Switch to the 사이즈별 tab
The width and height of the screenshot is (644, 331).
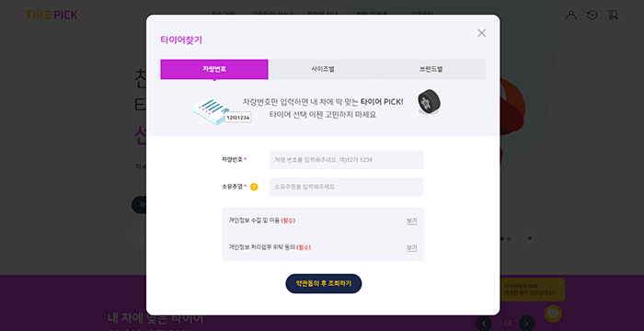(323, 69)
